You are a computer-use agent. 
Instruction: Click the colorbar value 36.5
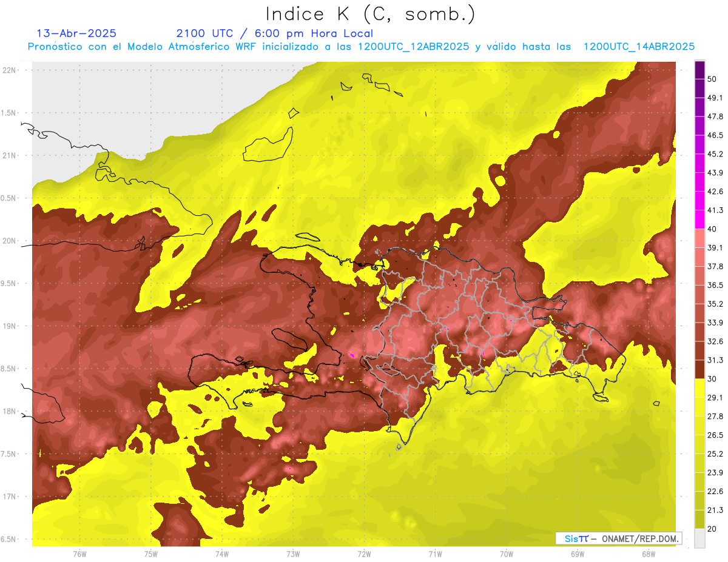(715, 285)
